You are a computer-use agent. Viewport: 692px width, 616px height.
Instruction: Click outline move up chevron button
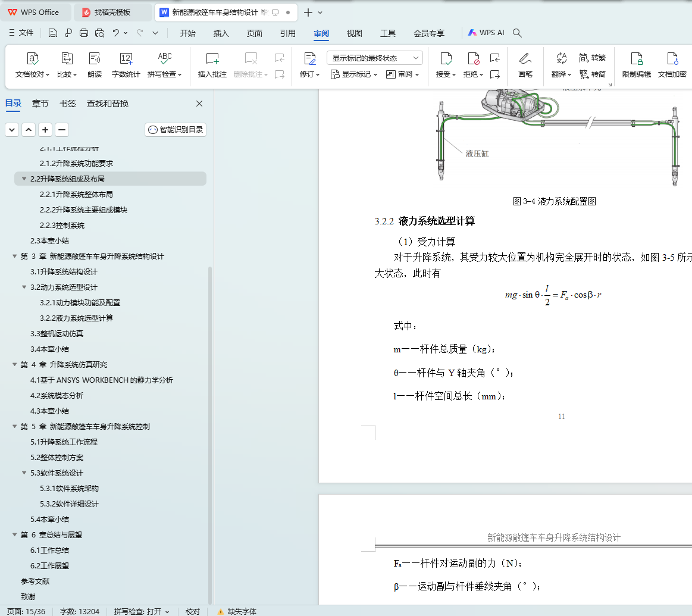[29, 129]
